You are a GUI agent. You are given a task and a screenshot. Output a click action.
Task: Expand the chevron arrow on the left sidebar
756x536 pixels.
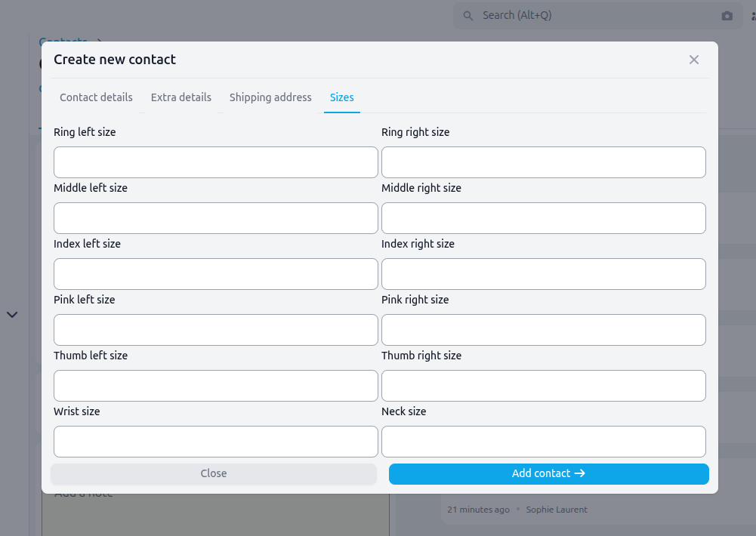point(12,314)
